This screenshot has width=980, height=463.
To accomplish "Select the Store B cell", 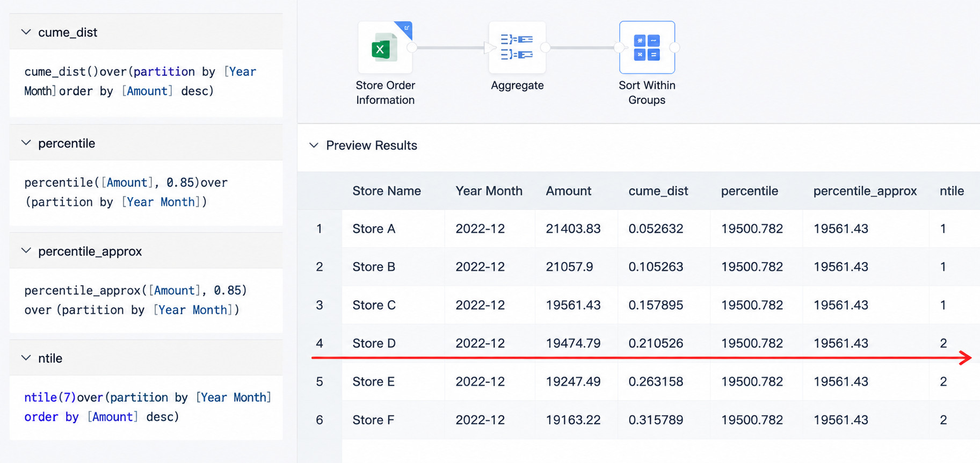I will point(374,267).
